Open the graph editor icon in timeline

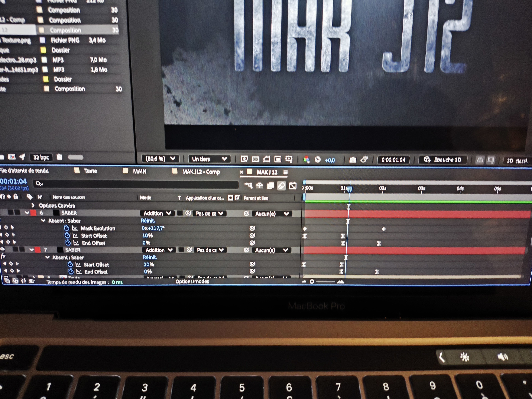coord(292,186)
